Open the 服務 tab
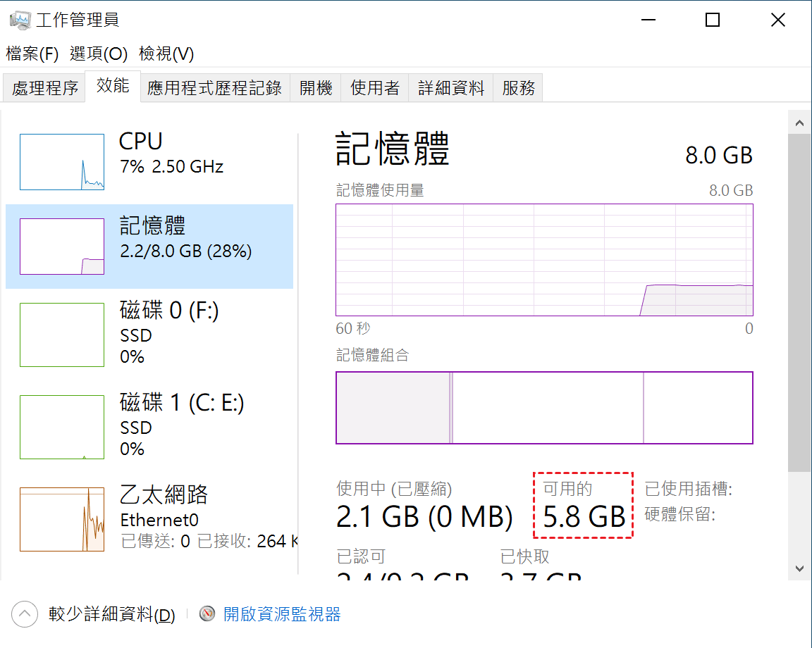This screenshot has width=812, height=648. 518,88
